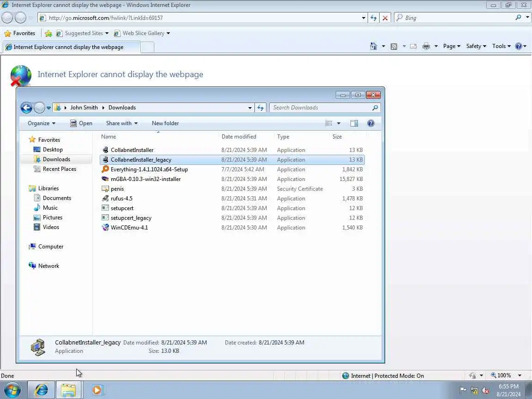Click the Search Downloads input field
532x399 pixels.
[320, 108]
